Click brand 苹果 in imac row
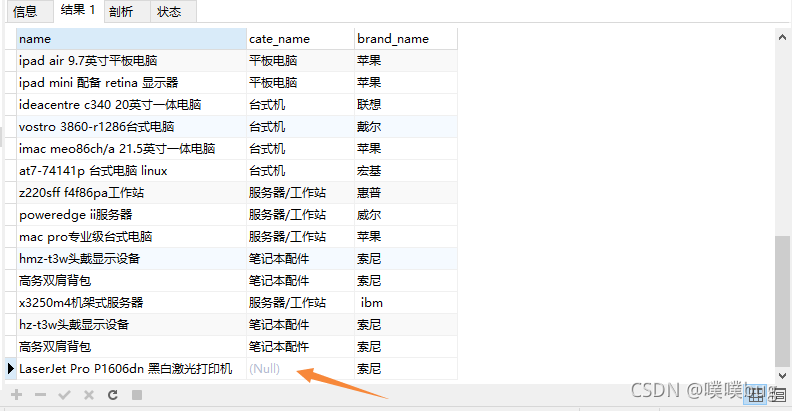Screen dimensions: 792x411 coord(406,148)
